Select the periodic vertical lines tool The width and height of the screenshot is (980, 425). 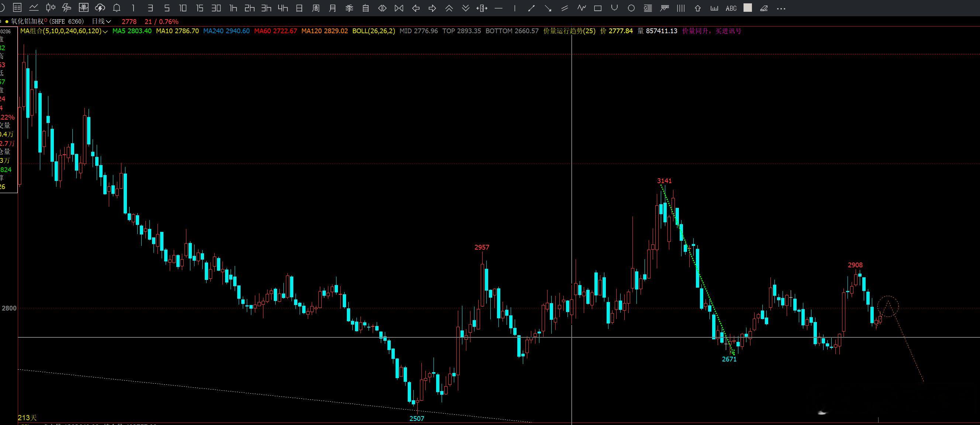pyautogui.click(x=681, y=8)
